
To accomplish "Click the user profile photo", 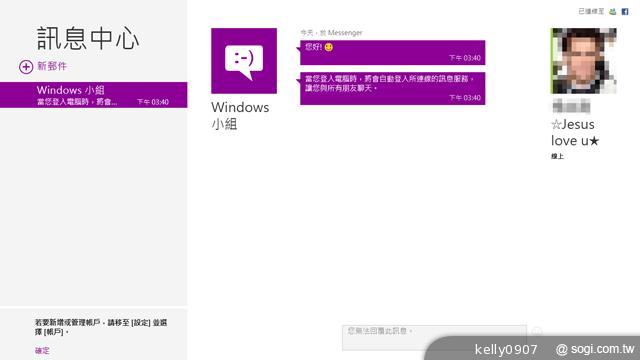I will click(583, 61).
